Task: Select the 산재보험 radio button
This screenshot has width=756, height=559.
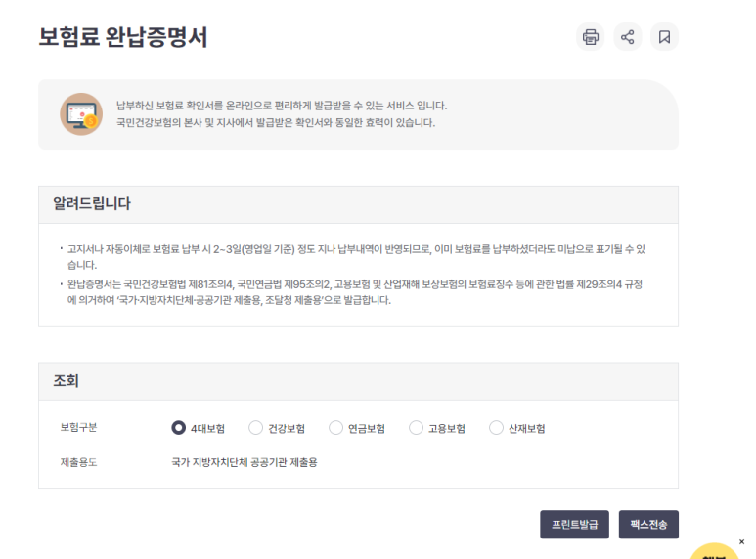Action: (496, 427)
